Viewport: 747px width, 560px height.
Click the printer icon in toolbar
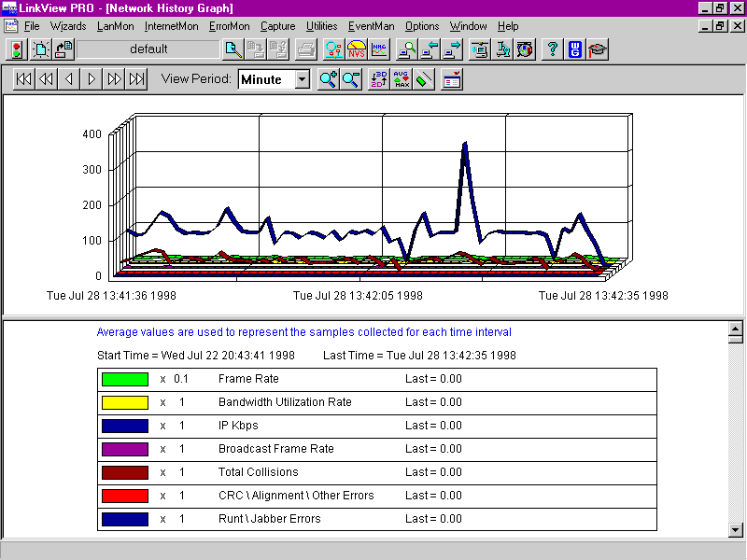[304, 49]
